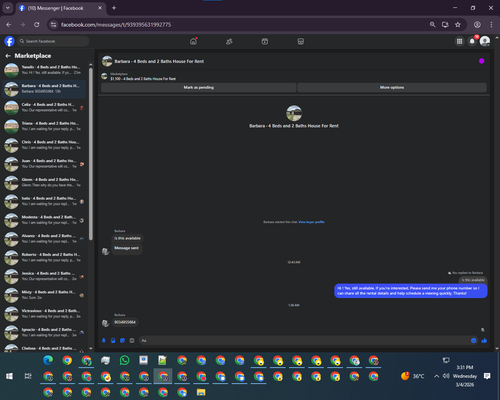Click the Search Facebook field
The height and width of the screenshot is (400, 500).
coord(53,41)
